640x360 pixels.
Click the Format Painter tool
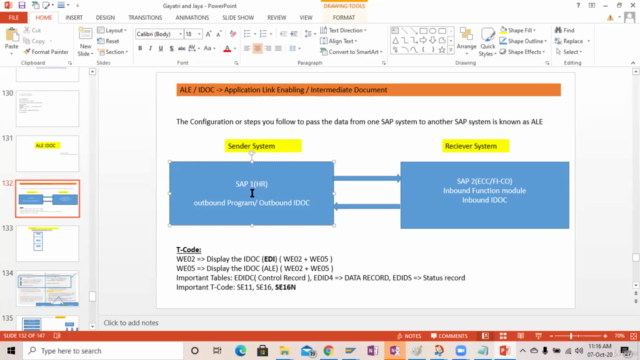coord(46,52)
